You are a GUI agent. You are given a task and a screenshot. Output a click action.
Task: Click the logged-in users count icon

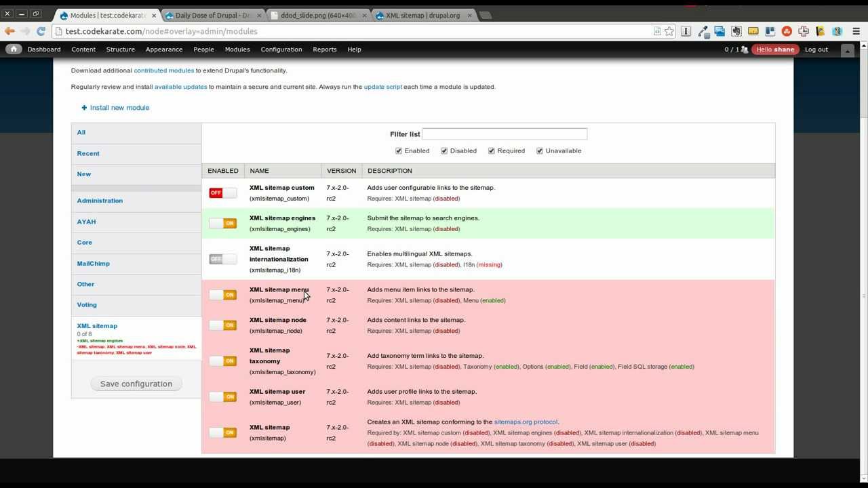point(745,49)
